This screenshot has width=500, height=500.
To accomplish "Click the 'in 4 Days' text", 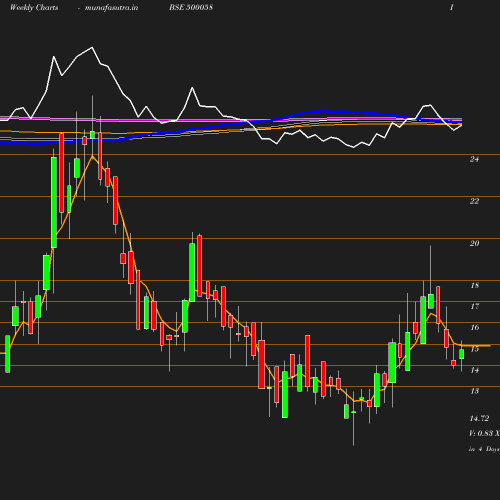I will (484, 449).
